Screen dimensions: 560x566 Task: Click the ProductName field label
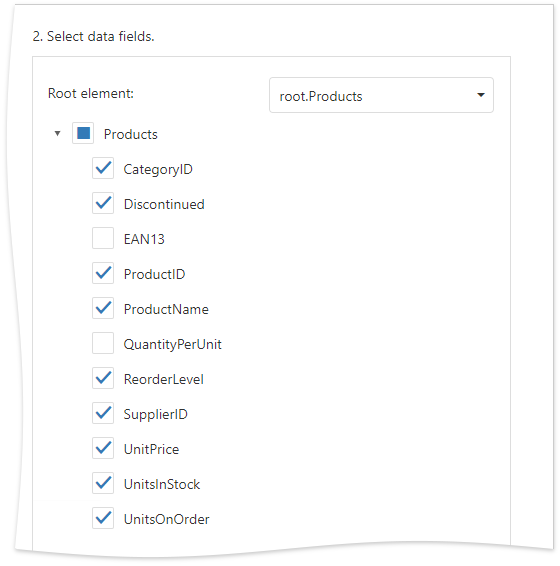click(x=166, y=309)
